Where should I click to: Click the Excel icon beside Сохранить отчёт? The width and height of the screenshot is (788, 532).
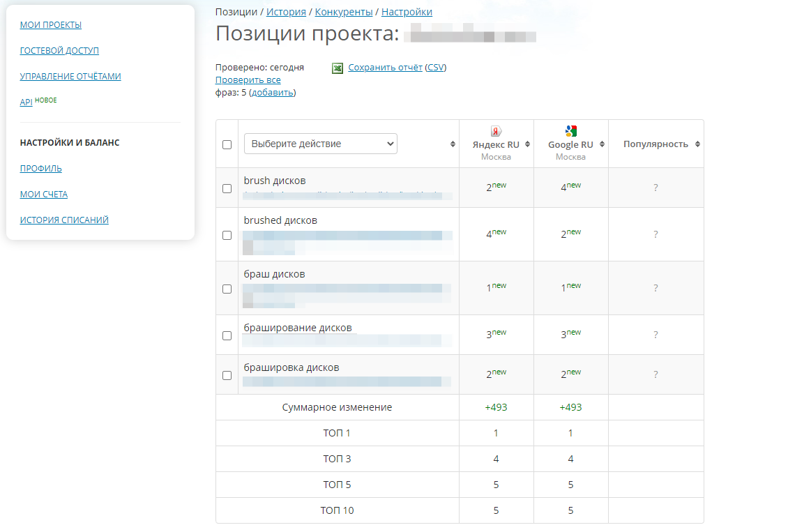tap(337, 68)
